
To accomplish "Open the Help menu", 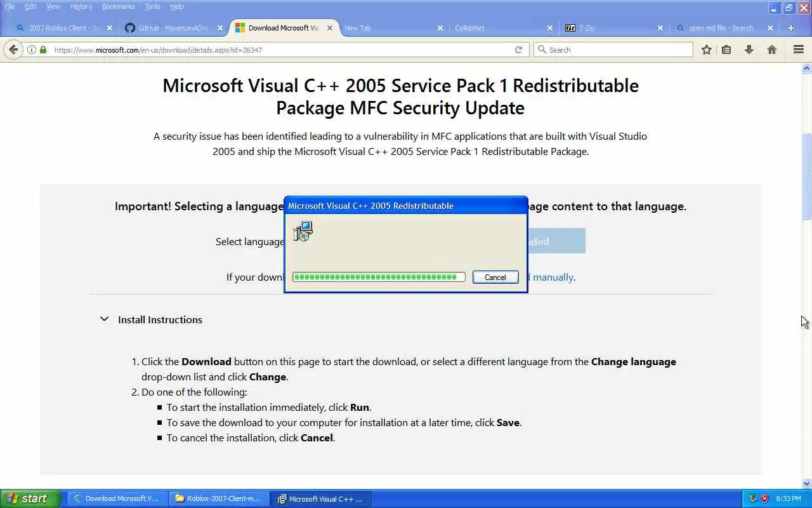I will tap(177, 6).
